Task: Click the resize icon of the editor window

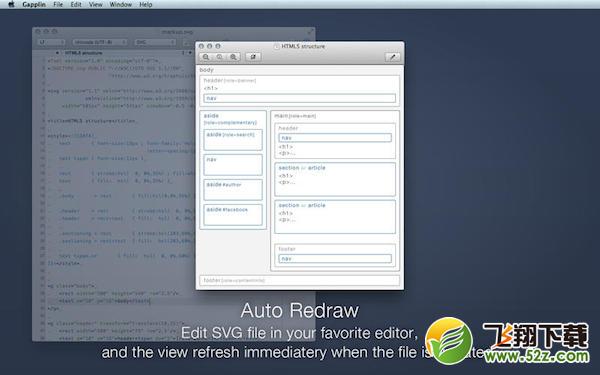Action: 310,32
